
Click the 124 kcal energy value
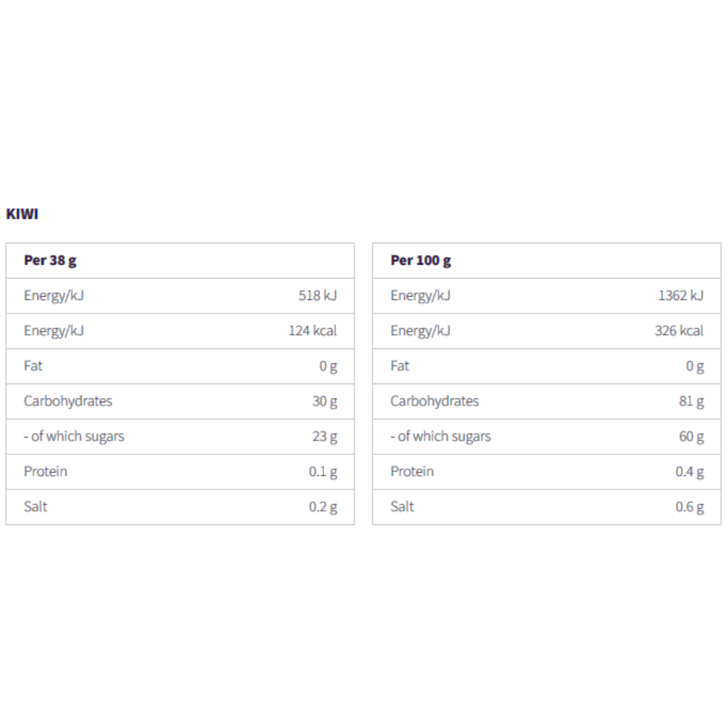tap(313, 330)
